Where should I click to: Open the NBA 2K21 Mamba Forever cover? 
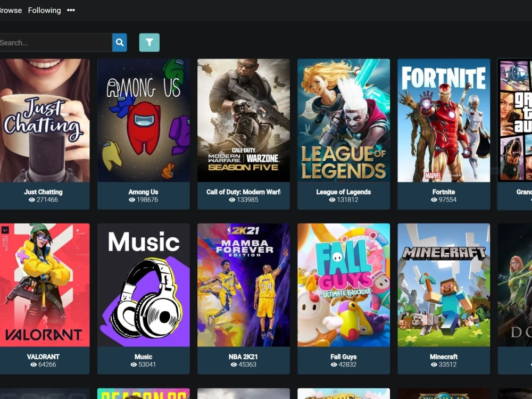[x=244, y=285]
